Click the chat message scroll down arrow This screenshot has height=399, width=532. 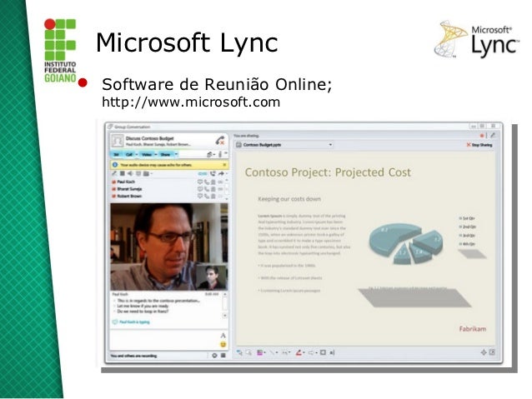224,316
